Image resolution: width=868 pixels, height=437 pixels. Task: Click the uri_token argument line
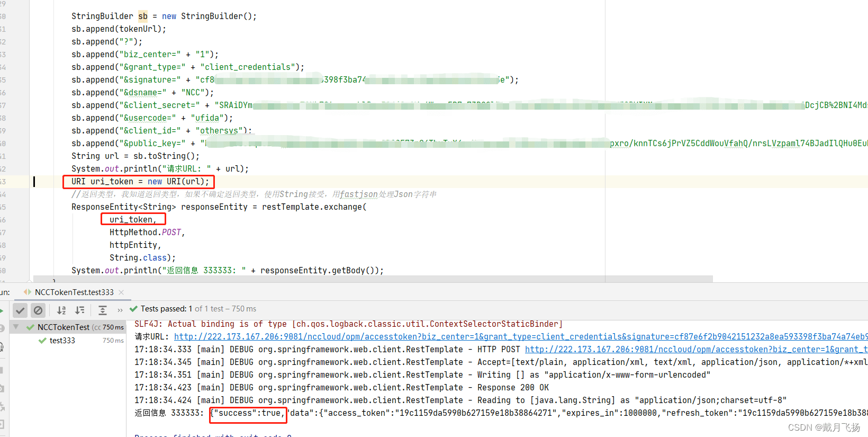tap(133, 220)
